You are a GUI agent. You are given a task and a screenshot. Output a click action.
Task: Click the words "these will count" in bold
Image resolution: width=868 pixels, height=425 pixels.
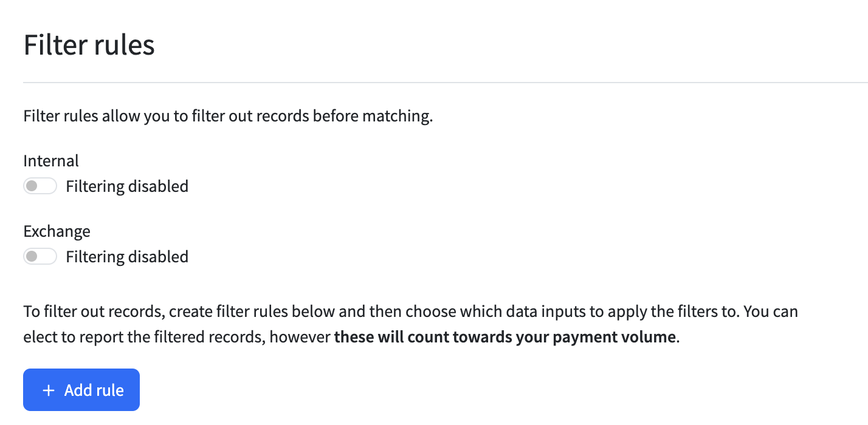(x=385, y=337)
